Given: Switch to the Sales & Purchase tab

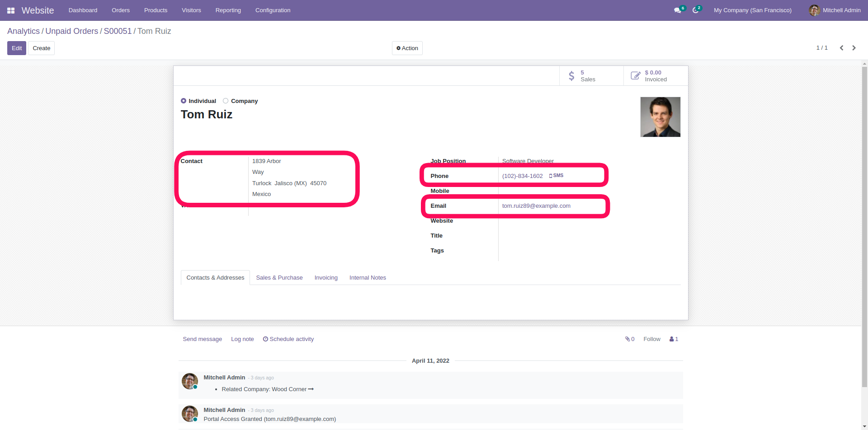Looking at the screenshot, I should [279, 278].
